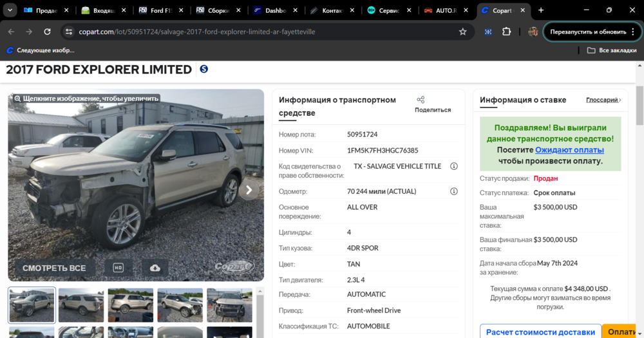Open the Chrome three-dot menu

[633, 32]
